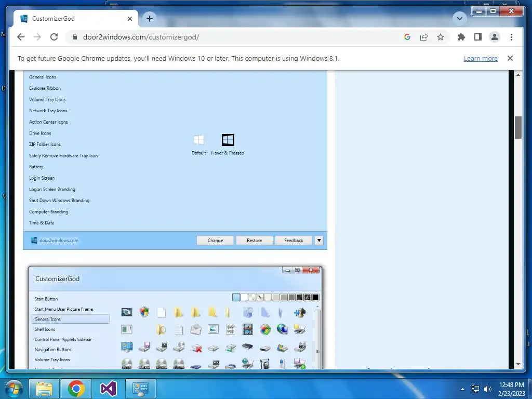Click the Hover & Pressed start button icon

click(228, 140)
